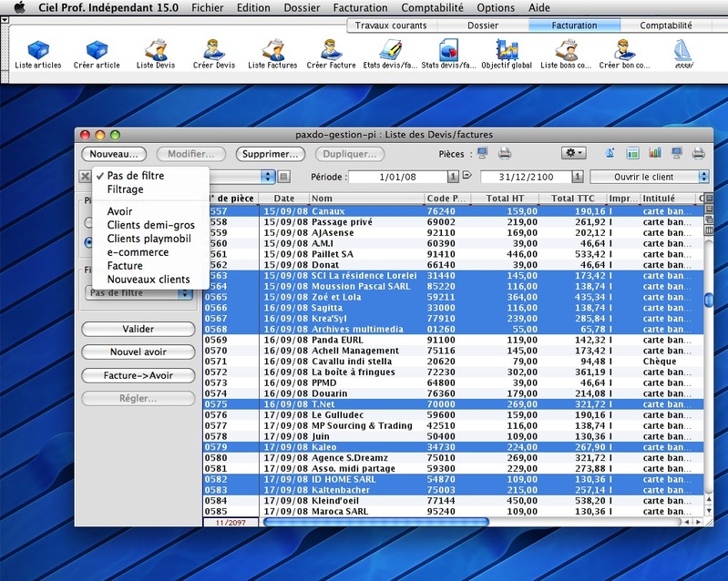
Task: Open the bar chart icon in list toolbar
Action: tap(654, 153)
